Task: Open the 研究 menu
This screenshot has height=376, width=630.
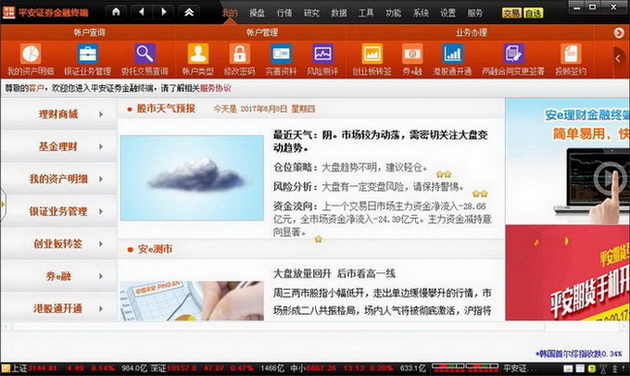Action: point(311,13)
